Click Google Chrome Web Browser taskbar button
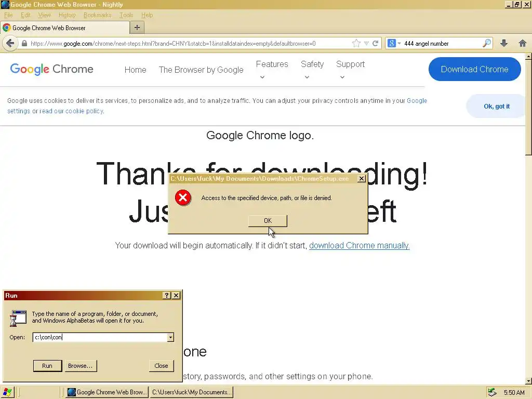The image size is (532, 399). point(108,392)
